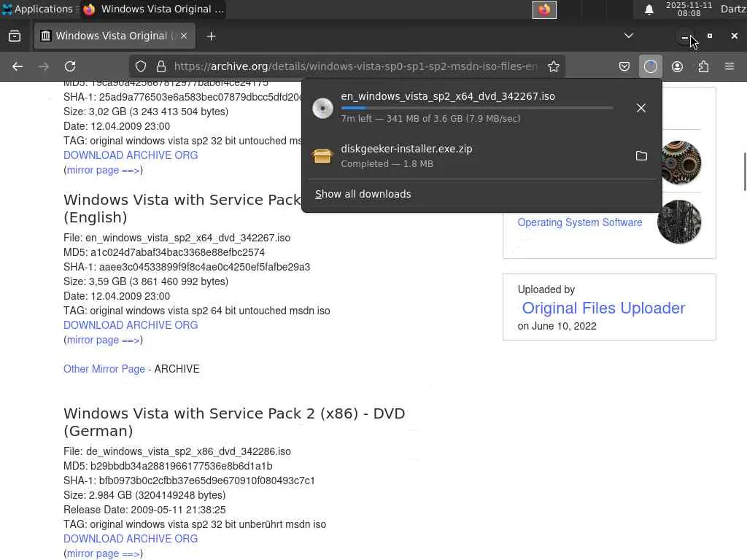
Task: Click the Other Mirror Page link
Action: tap(104, 369)
